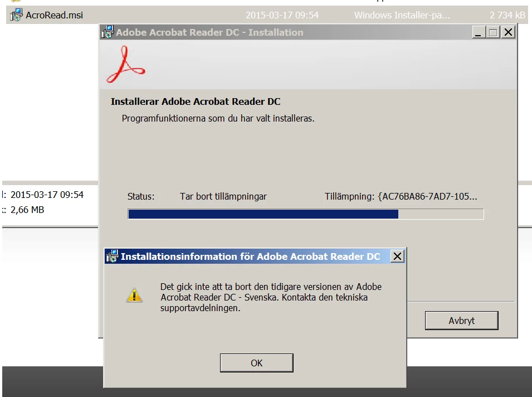This screenshot has width=532, height=397.
Task: Maximize the Adobe Acrobat Reader DC Installation window
Action: [x=493, y=32]
